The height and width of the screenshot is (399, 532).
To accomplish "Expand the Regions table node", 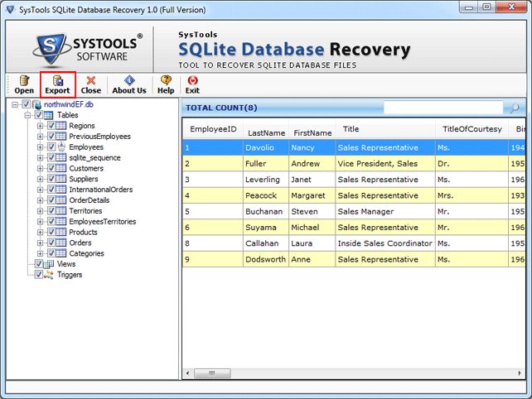I will (40, 126).
